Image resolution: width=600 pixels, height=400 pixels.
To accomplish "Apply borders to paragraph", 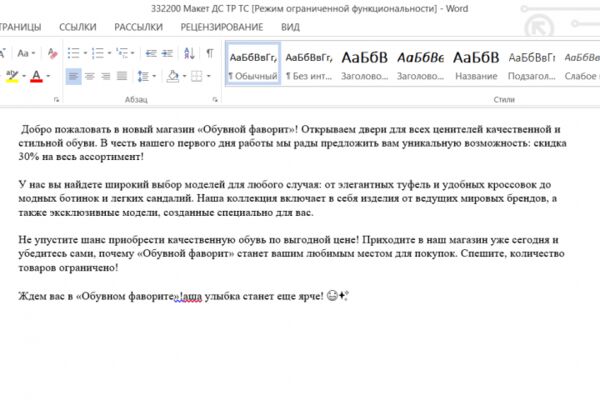I will click(x=197, y=76).
